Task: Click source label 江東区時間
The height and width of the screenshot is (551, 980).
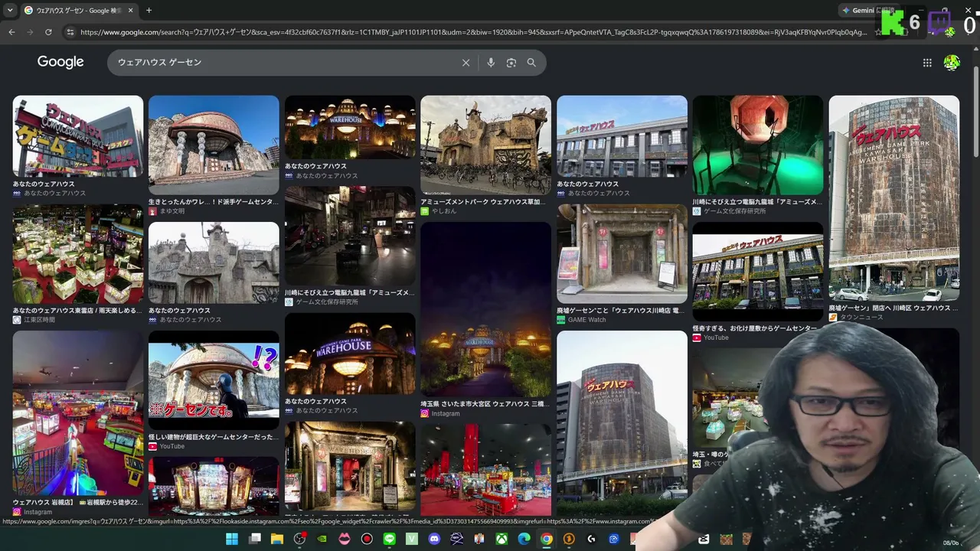Action: pyautogui.click(x=39, y=320)
